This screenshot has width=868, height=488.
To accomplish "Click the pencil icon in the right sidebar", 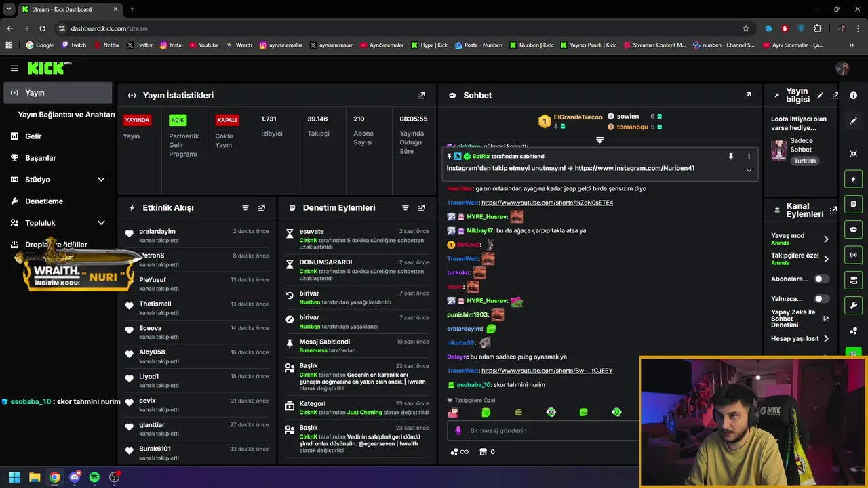I will tap(854, 121).
